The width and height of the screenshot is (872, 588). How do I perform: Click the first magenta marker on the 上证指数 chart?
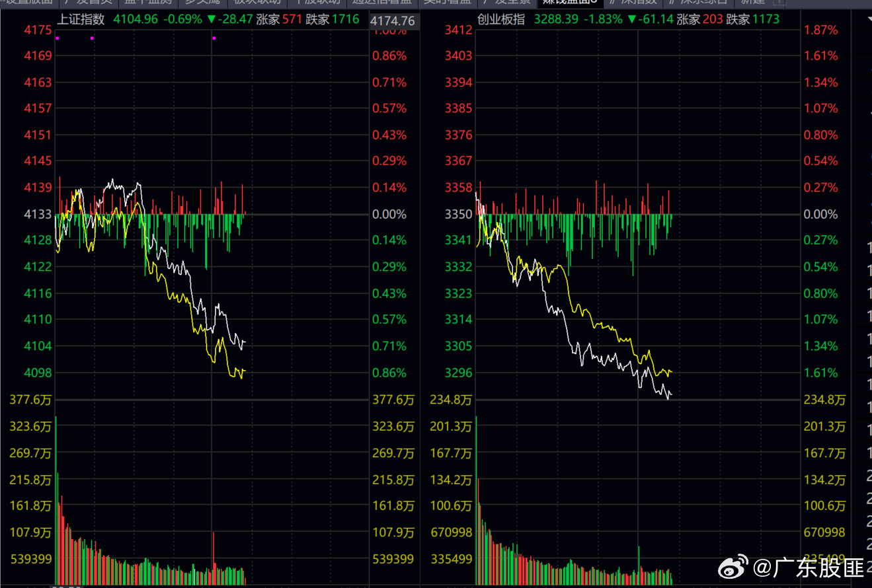(58, 38)
